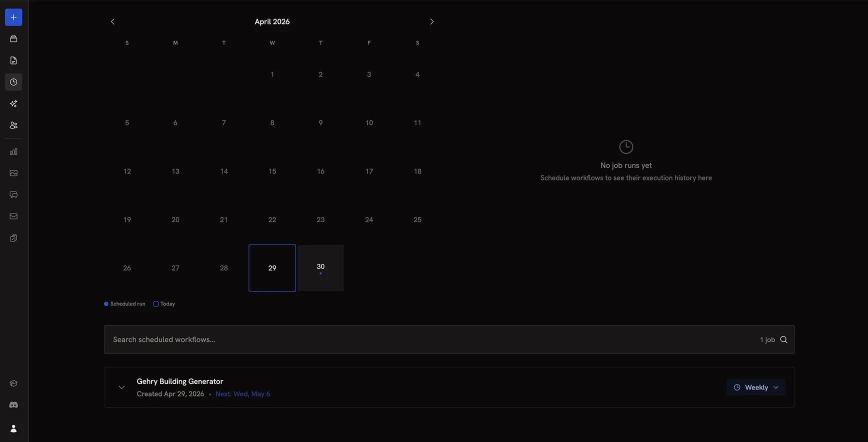
Task: Open the storage drive icon in sidebar
Action: [x=13, y=39]
